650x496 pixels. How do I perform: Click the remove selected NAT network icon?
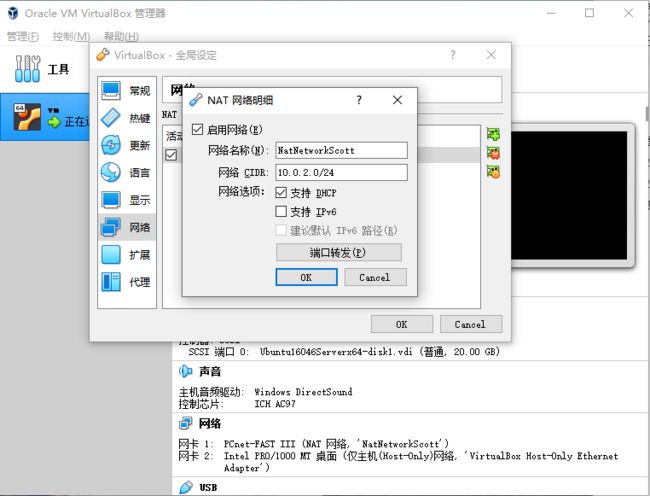[x=493, y=153]
